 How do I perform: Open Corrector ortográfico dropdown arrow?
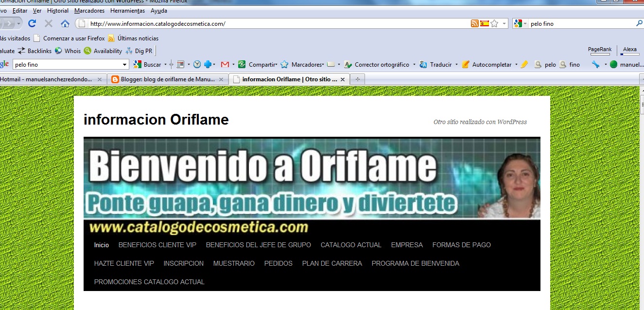coord(414,64)
